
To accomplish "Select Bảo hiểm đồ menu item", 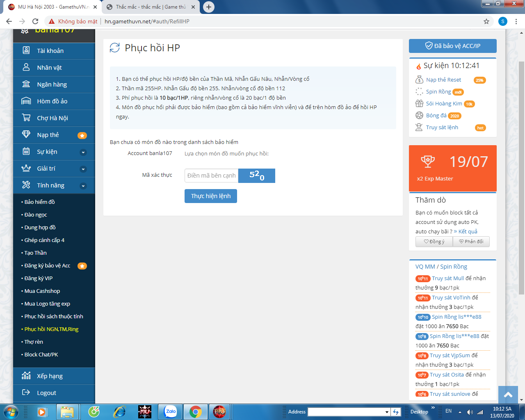I will point(39,202).
